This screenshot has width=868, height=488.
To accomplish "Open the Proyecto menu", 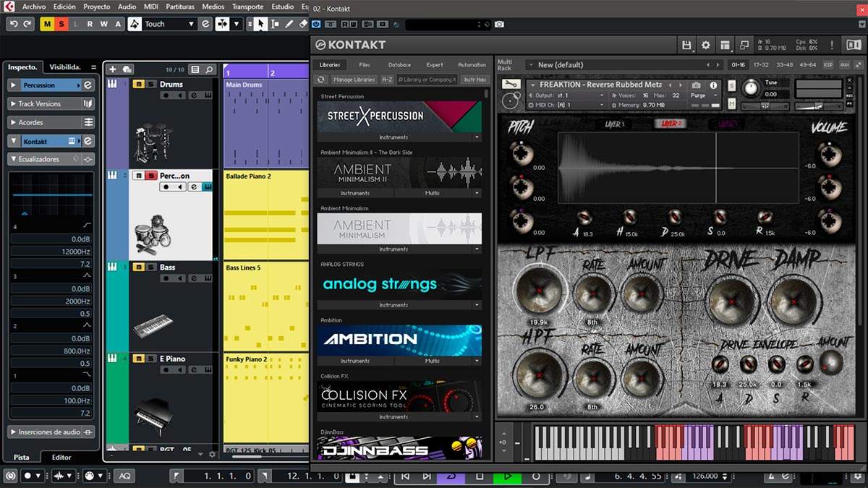I will pyautogui.click(x=97, y=6).
